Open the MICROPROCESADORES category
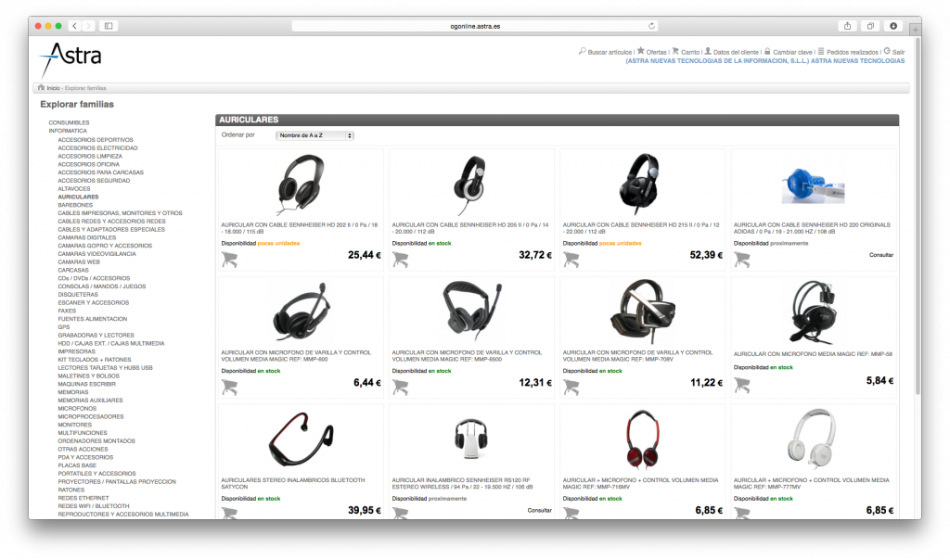The height and width of the screenshot is (560, 950). 91,417
